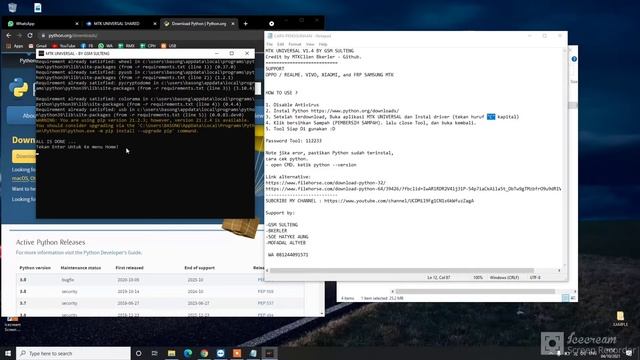Open the RMX bookmark
640x360 pixels.
click(127, 46)
